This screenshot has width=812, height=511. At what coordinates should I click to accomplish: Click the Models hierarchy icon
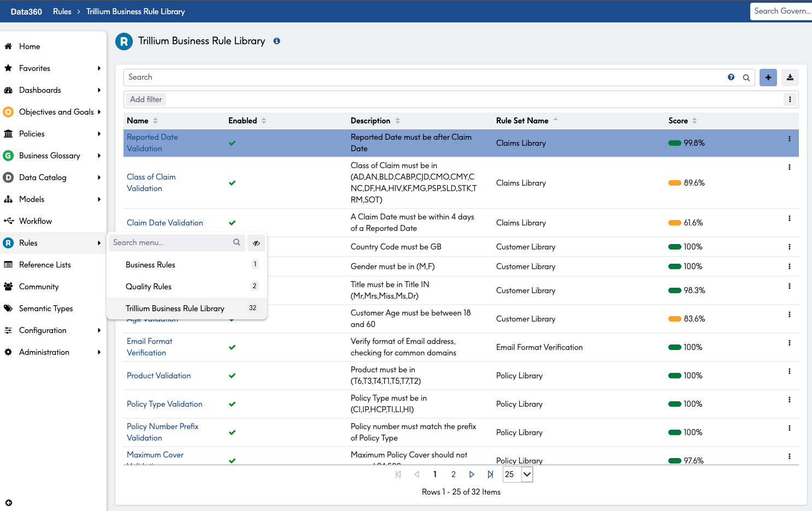coord(8,199)
